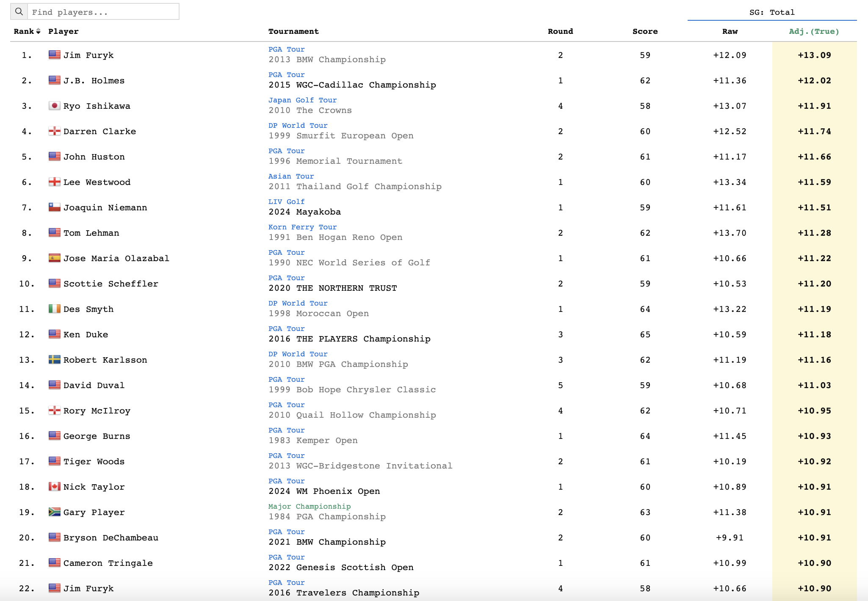868x601 pixels.
Task: Type in the Find players search box
Action: 103,12
